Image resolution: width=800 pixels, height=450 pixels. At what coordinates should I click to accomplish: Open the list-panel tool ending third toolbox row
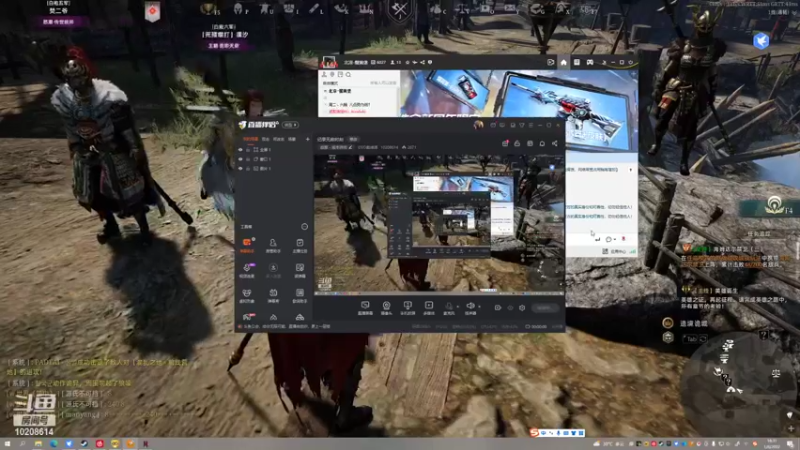[x=299, y=295]
